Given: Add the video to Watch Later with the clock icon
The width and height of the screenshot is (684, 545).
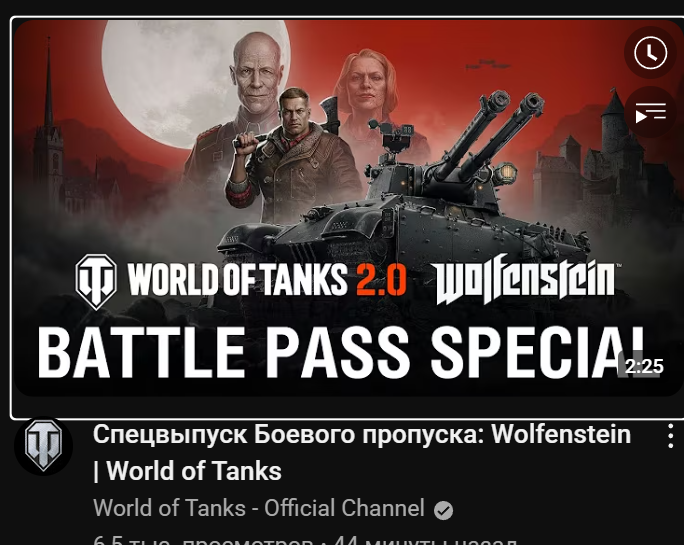Looking at the screenshot, I should (x=650, y=53).
